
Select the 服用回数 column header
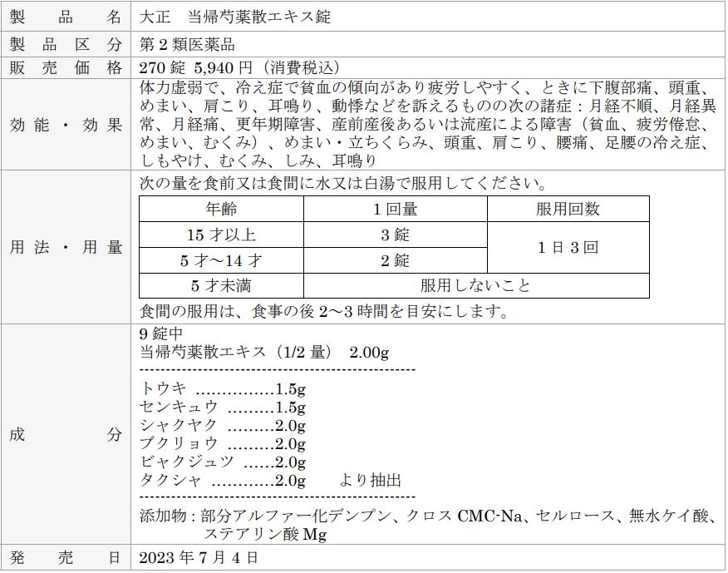tap(568, 210)
